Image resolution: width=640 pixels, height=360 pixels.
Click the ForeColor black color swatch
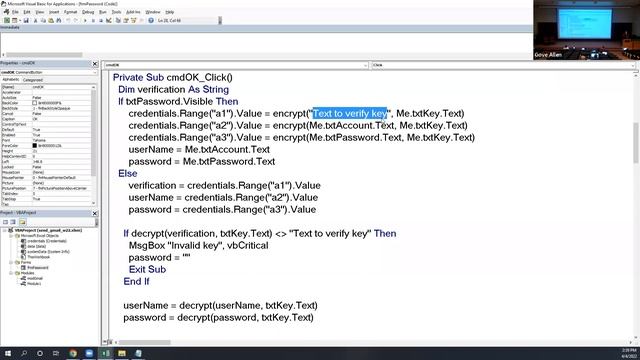(x=35, y=146)
